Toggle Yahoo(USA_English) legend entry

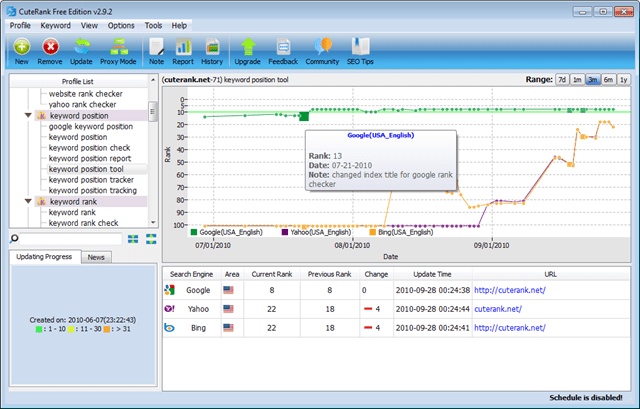[316, 232]
